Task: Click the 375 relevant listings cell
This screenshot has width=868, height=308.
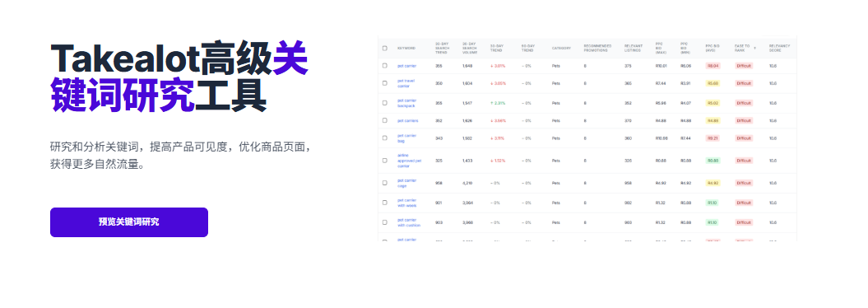Action: coord(628,66)
